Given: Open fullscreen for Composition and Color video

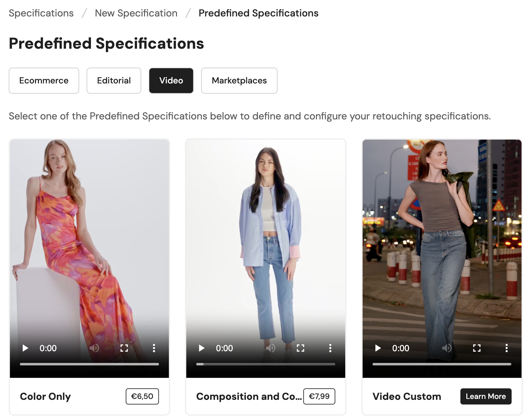Looking at the screenshot, I should point(301,348).
